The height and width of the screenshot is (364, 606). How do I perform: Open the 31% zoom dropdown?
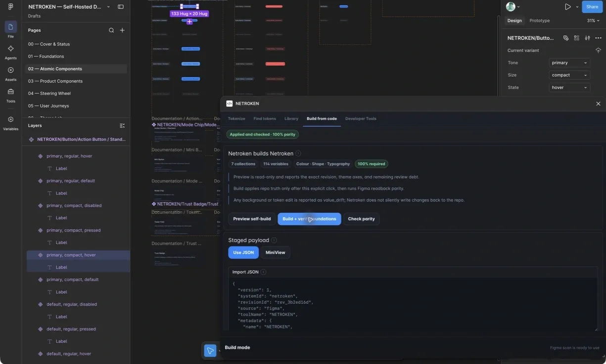(x=593, y=21)
